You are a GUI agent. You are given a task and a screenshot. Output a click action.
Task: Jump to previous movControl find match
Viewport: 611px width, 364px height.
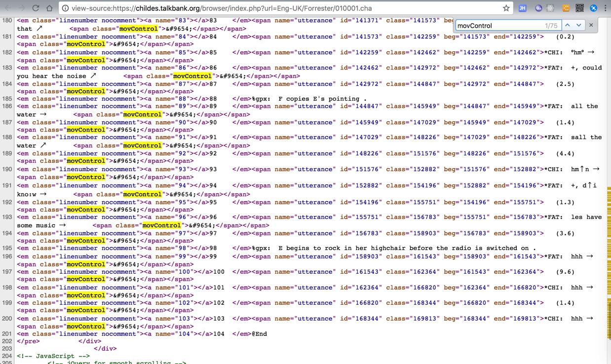[x=567, y=25]
